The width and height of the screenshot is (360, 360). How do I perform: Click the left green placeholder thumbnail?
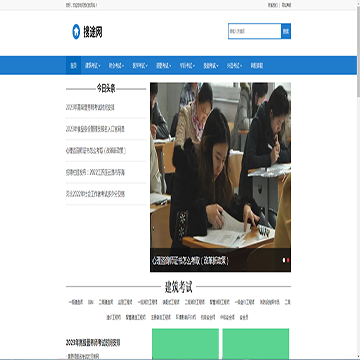(x=186, y=344)
